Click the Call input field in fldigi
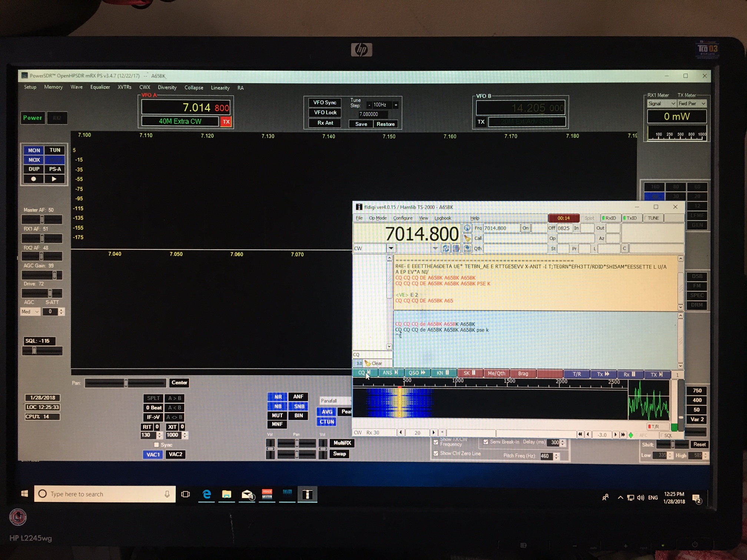Screen dimensions: 747x560 pyautogui.click(x=515, y=238)
